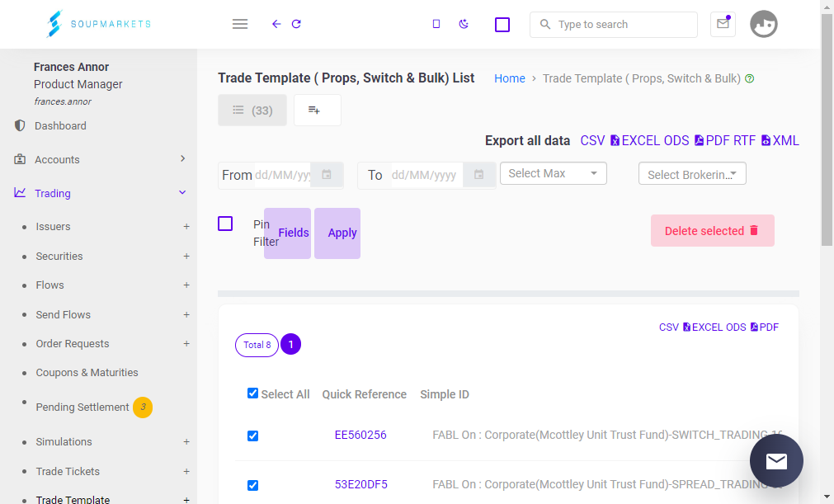Open the user avatar menu
Image resolution: width=834 pixels, height=504 pixels.
[x=764, y=24]
